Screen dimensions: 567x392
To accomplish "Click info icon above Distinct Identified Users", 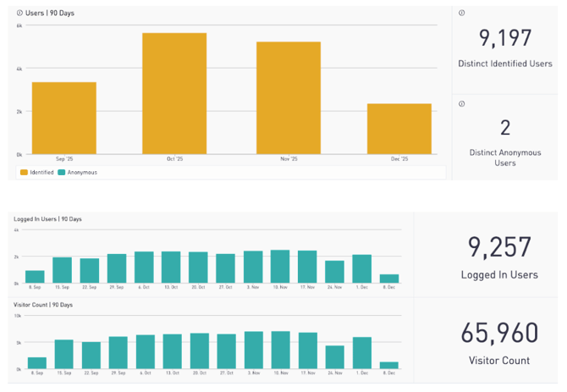I will click(x=462, y=13).
